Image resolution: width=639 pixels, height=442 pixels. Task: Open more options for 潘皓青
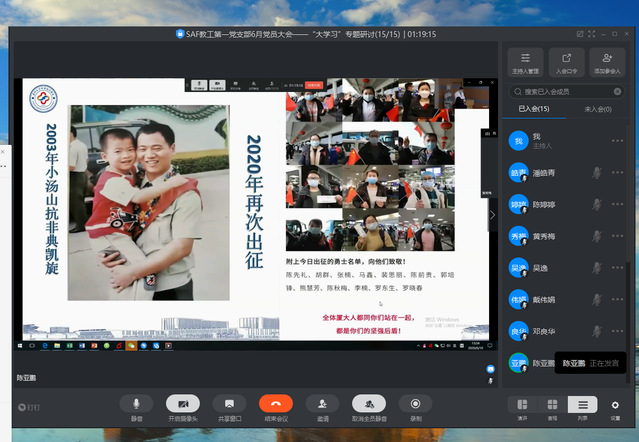point(617,172)
